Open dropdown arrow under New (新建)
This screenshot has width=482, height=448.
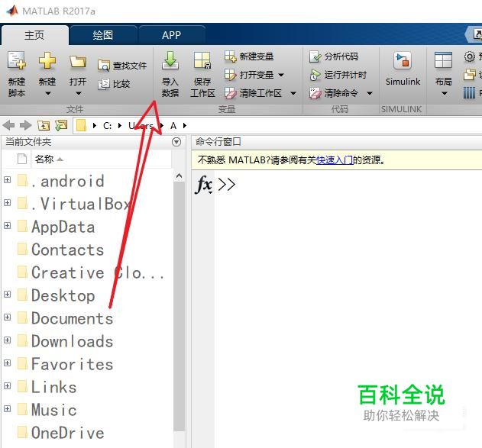(x=48, y=93)
